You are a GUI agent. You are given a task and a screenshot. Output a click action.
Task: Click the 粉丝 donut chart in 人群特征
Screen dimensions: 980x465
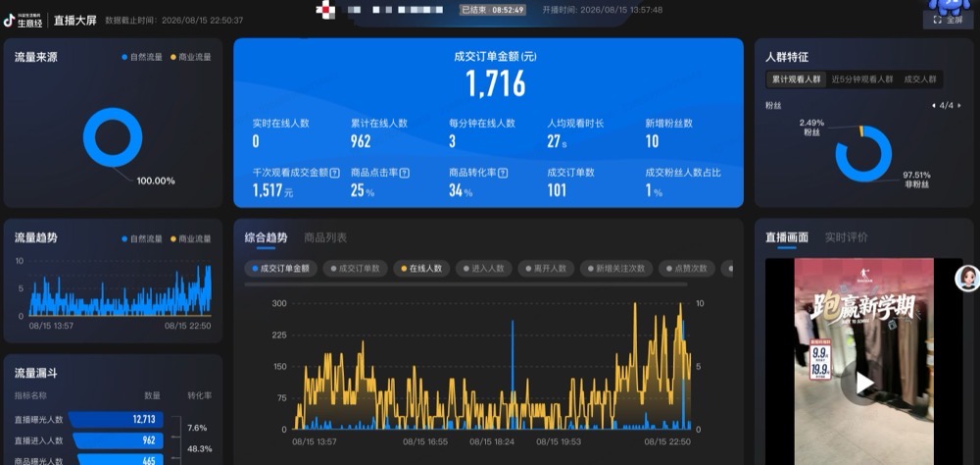click(x=863, y=154)
